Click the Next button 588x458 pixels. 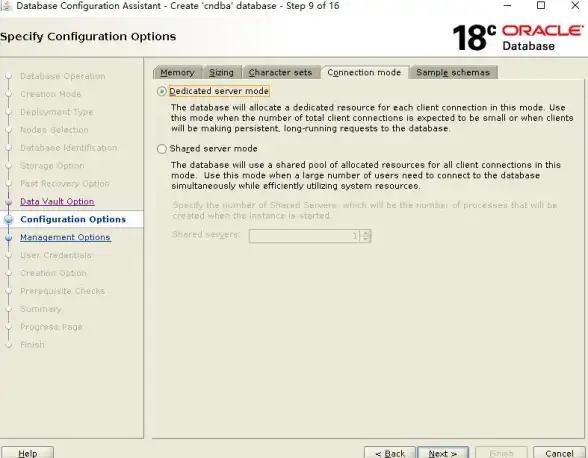pos(443,453)
